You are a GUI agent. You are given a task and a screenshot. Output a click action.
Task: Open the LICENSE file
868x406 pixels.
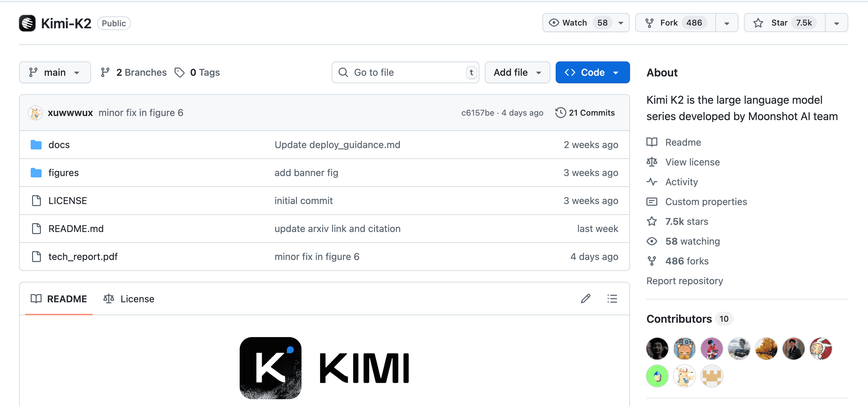pos(68,201)
